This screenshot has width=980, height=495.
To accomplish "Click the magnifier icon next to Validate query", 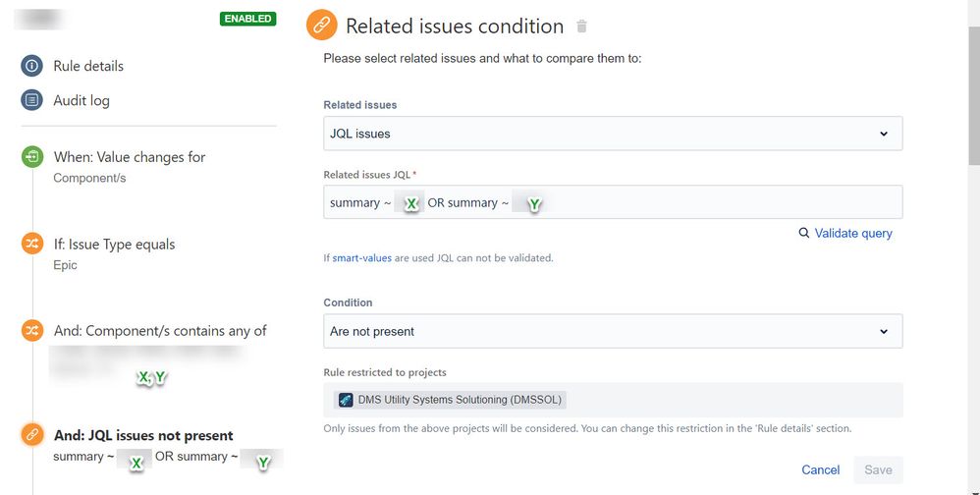I will [x=804, y=233].
